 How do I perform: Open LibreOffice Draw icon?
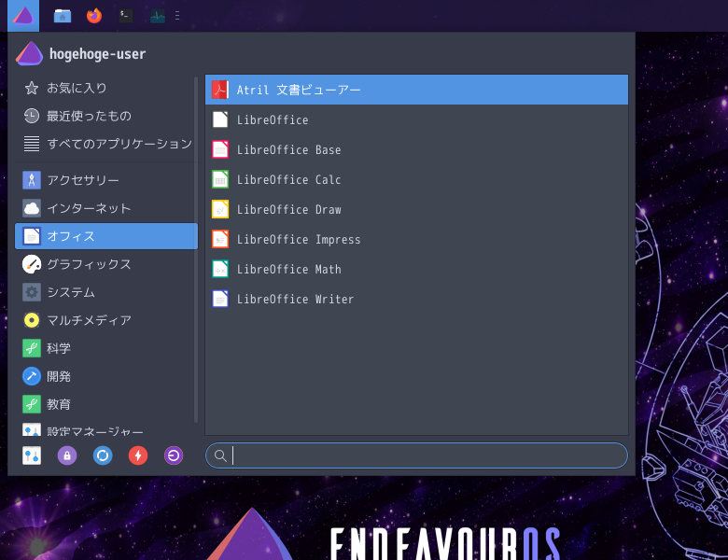pyautogui.click(x=220, y=209)
